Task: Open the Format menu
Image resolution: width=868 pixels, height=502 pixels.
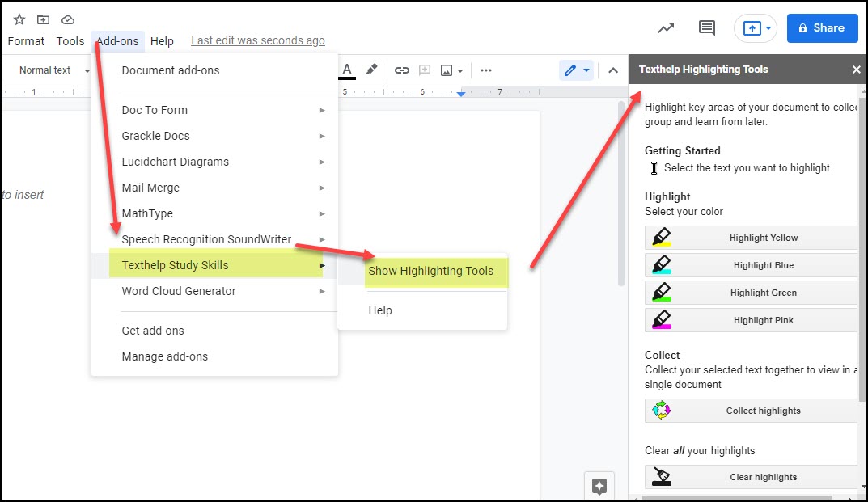Action: click(x=26, y=41)
